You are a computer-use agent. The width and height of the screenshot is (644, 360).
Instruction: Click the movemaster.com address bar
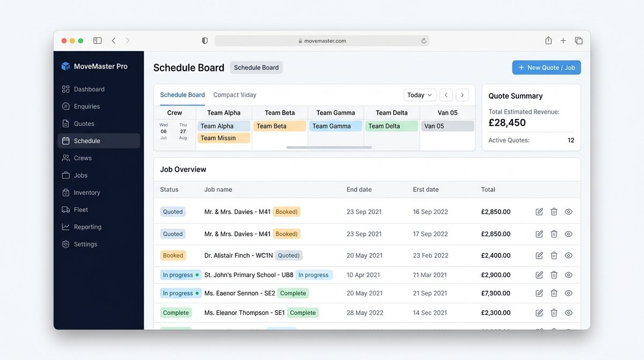322,41
